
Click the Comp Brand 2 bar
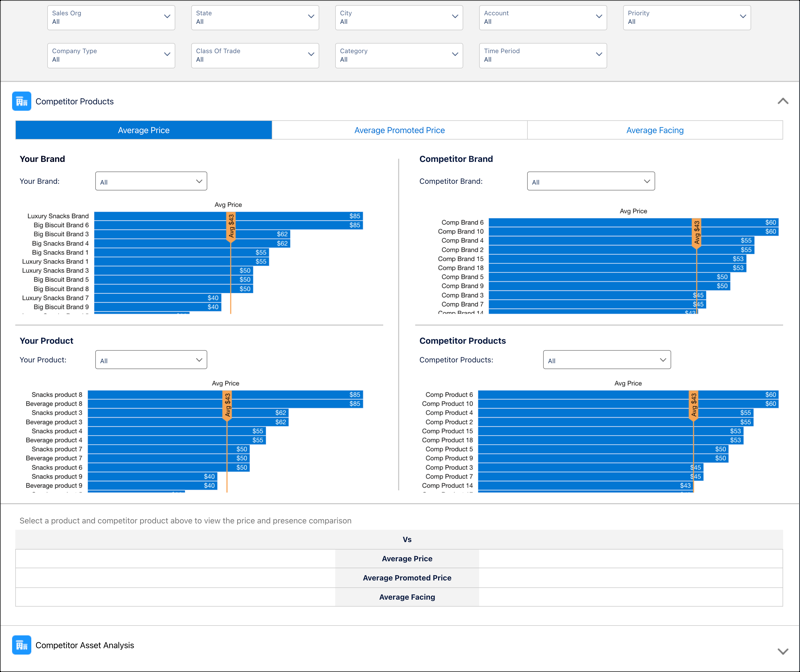point(621,250)
